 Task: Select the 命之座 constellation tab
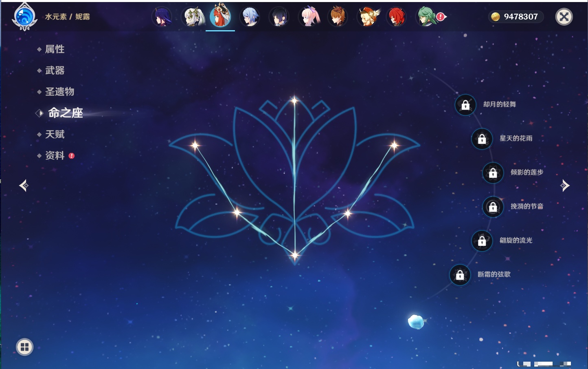click(x=65, y=113)
